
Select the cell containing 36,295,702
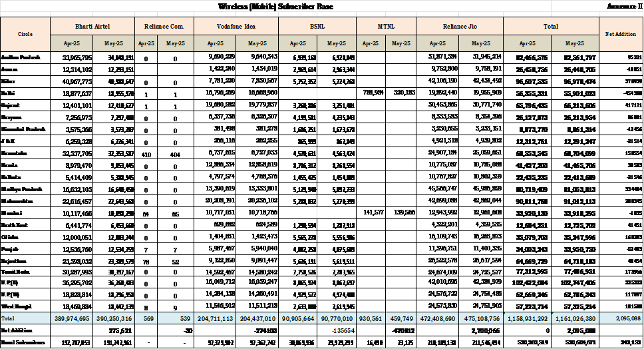click(71, 283)
